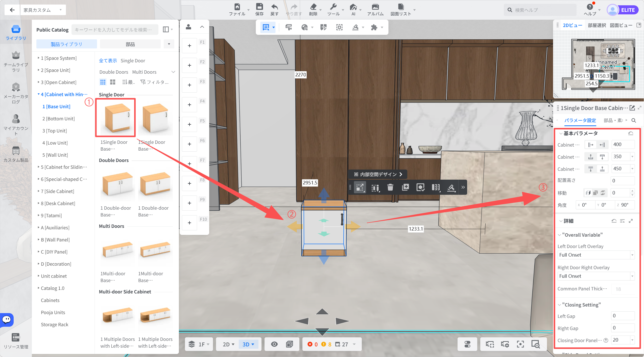Toggle cabinet width right-anchor button
The width and height of the screenshot is (644, 357).
602,145
